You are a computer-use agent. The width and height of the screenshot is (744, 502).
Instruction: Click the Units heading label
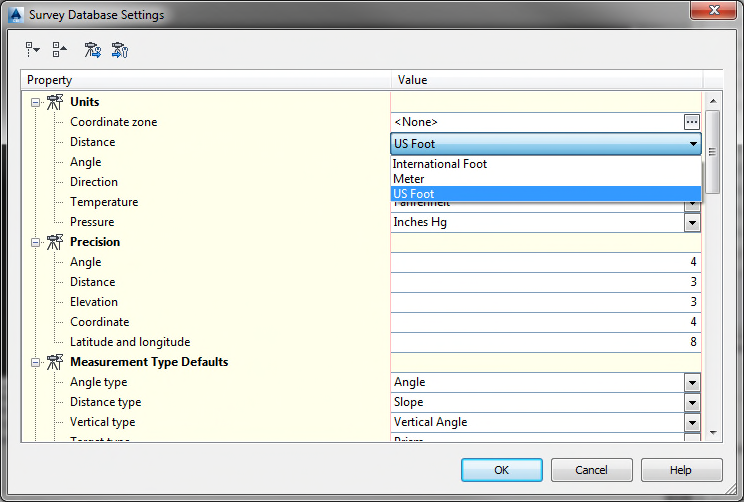(x=84, y=102)
